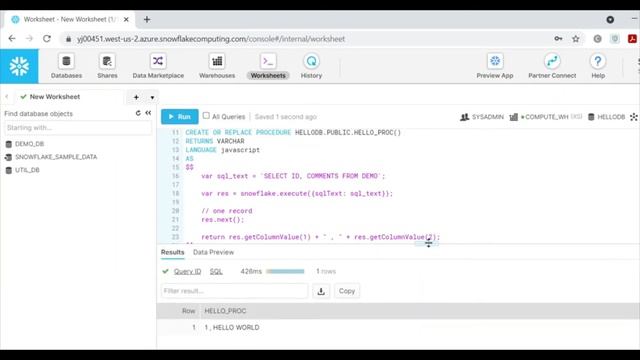
Task: Copy the query results
Action: 347,291
